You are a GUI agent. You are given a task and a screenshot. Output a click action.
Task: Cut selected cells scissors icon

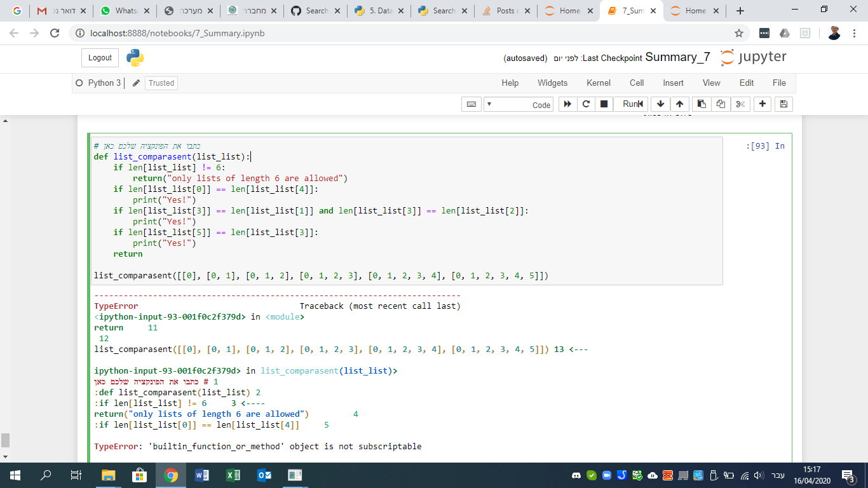click(740, 104)
